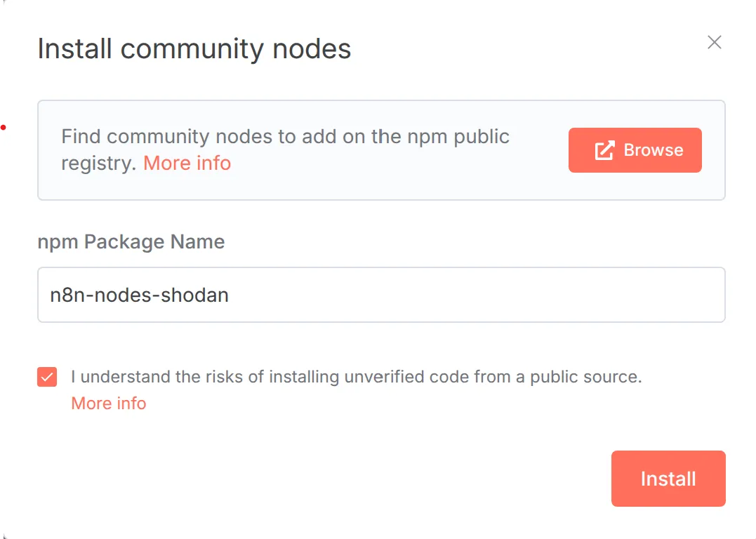Click the npm Package Name label
The image size is (756, 539).
pyautogui.click(x=131, y=241)
